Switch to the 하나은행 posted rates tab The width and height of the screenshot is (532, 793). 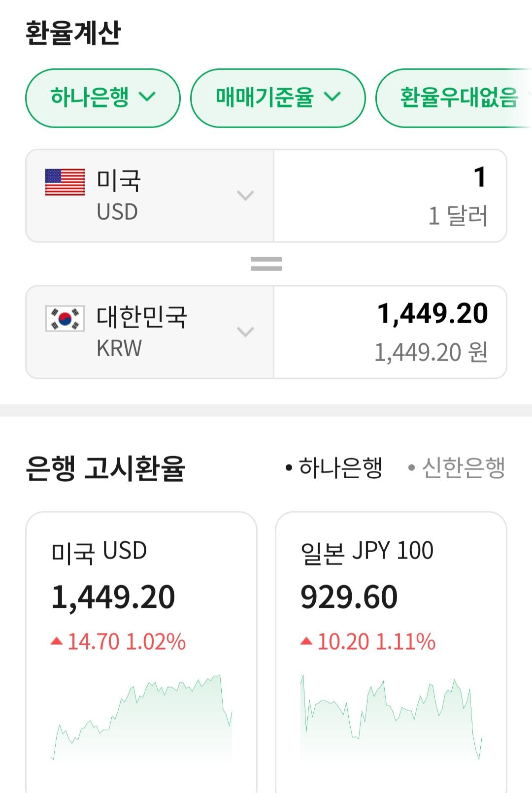(334, 467)
